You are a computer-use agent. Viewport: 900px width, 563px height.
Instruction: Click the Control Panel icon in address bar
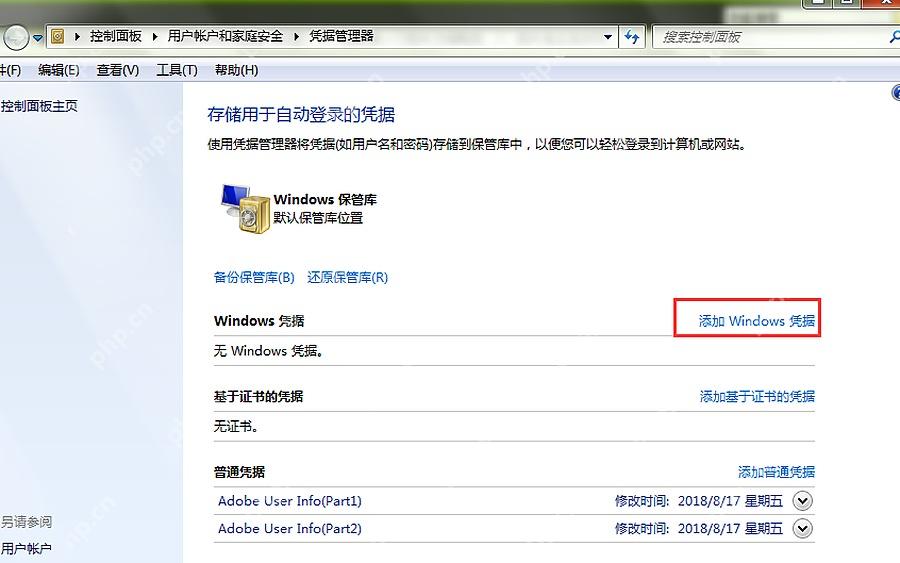[x=57, y=37]
